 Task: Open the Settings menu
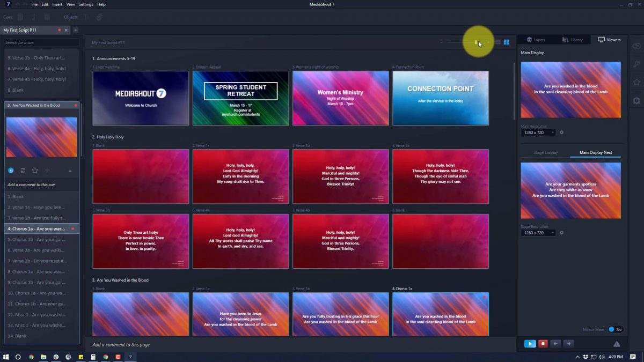tap(86, 4)
